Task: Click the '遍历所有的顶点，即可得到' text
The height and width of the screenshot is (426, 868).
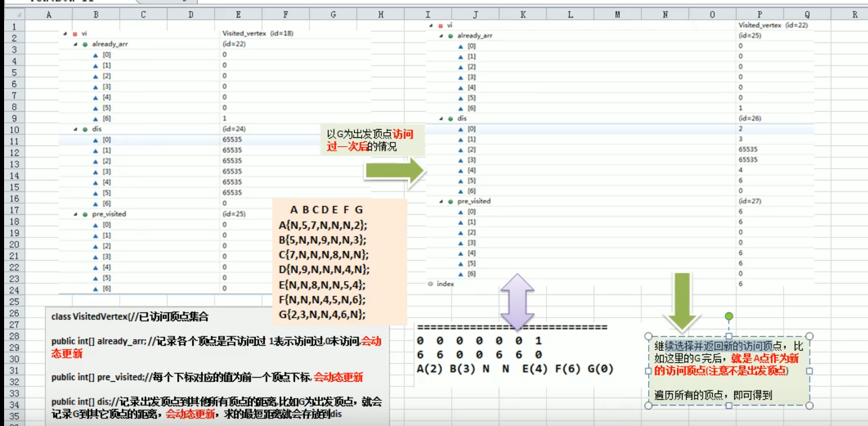Action: (x=713, y=396)
